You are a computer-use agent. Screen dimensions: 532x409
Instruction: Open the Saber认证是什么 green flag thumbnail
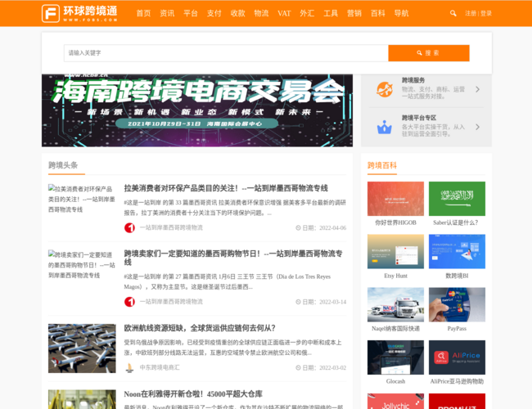point(457,199)
